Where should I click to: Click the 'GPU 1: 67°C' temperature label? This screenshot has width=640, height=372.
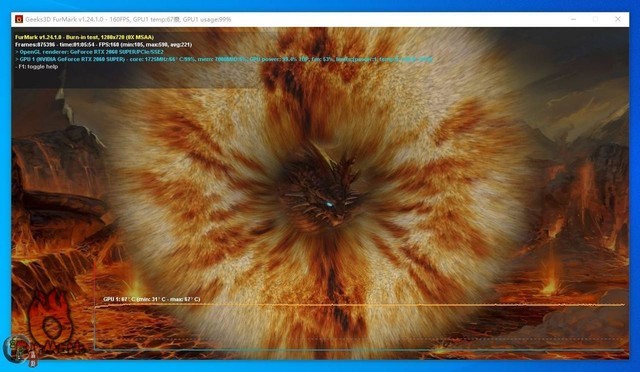151,299
